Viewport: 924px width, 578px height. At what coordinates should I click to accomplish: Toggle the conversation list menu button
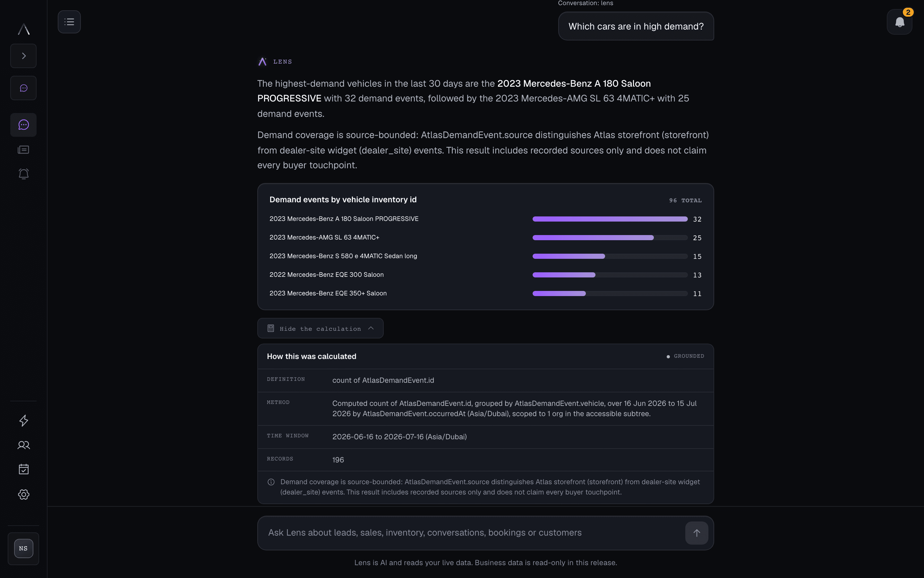[x=69, y=22]
